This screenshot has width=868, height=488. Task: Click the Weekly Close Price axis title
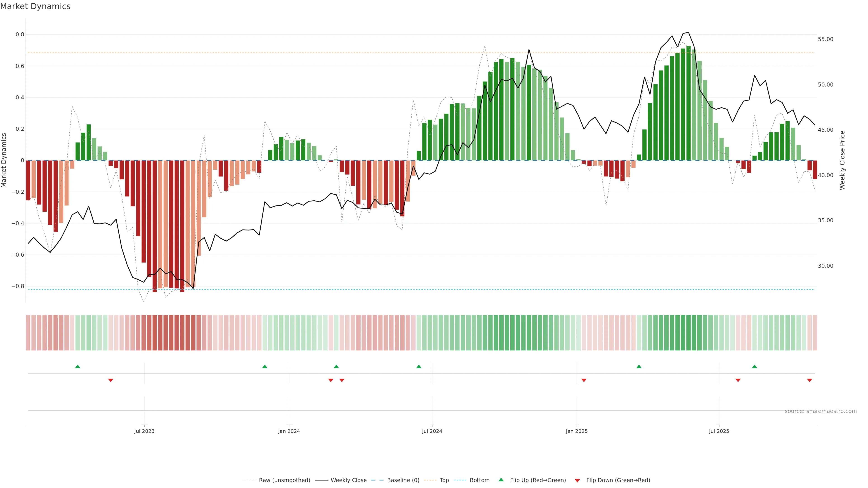click(842, 160)
